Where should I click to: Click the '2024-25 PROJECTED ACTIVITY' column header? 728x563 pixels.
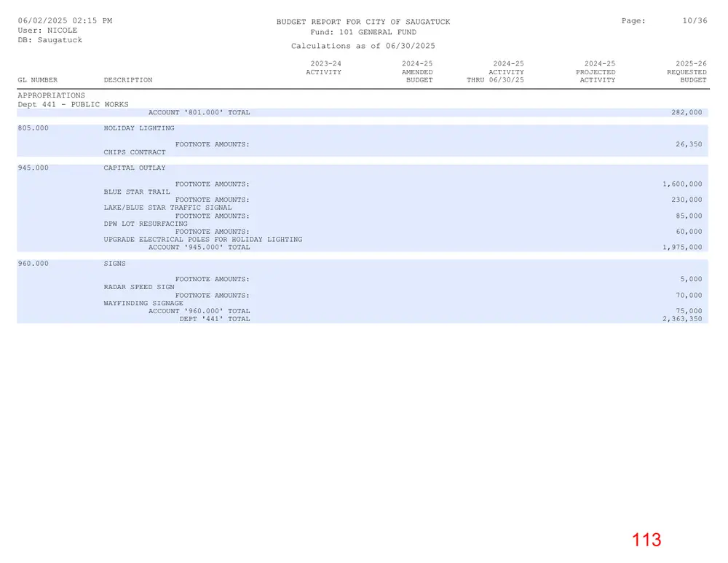tap(596, 72)
